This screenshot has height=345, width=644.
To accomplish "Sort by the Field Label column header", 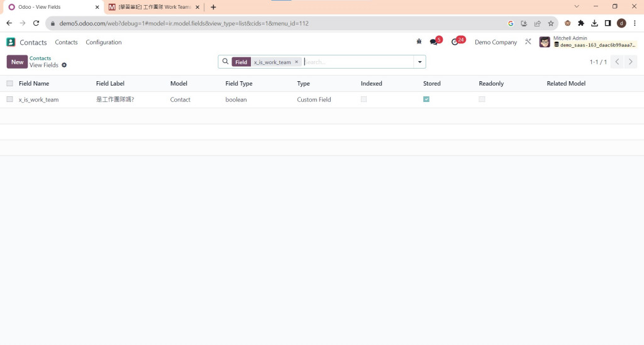I will 110,84.
